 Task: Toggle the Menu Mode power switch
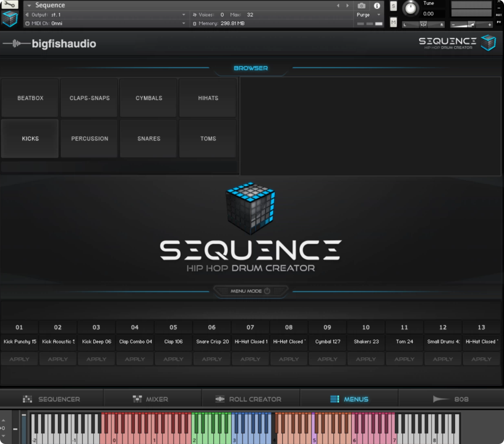pyautogui.click(x=267, y=291)
